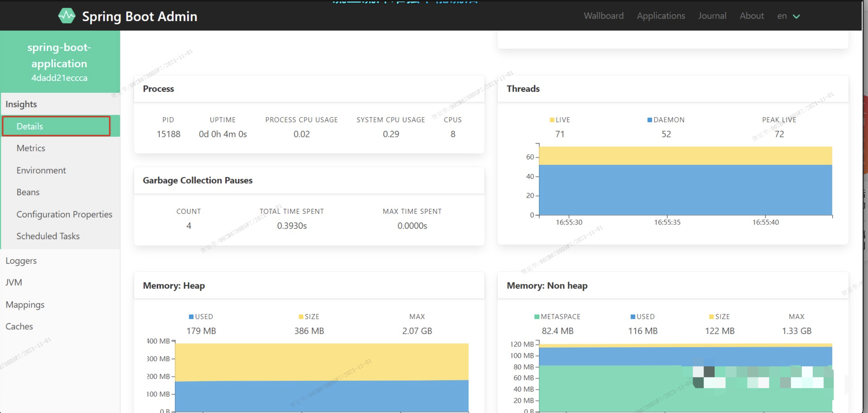The height and width of the screenshot is (413, 868).
Task: Select Details in the Insights sidebar
Action: [x=56, y=126]
